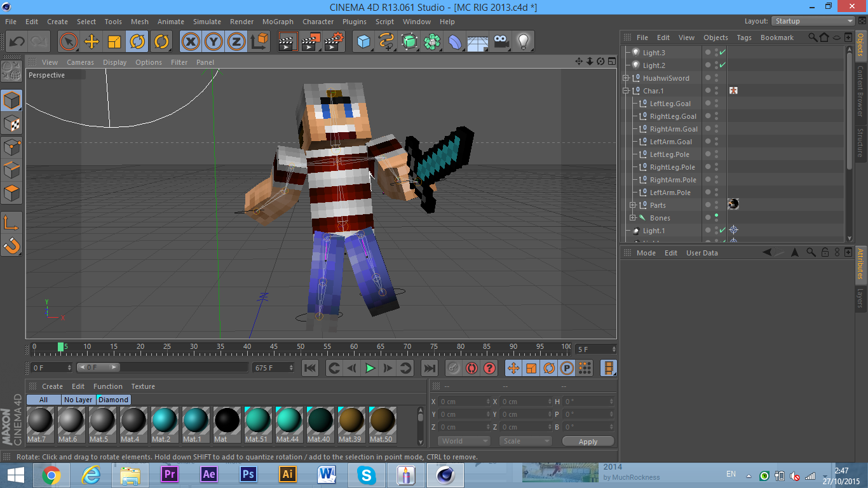Screen dimensions: 868x488
Task: Open the viewport Cameras menu
Action: [x=80, y=62]
